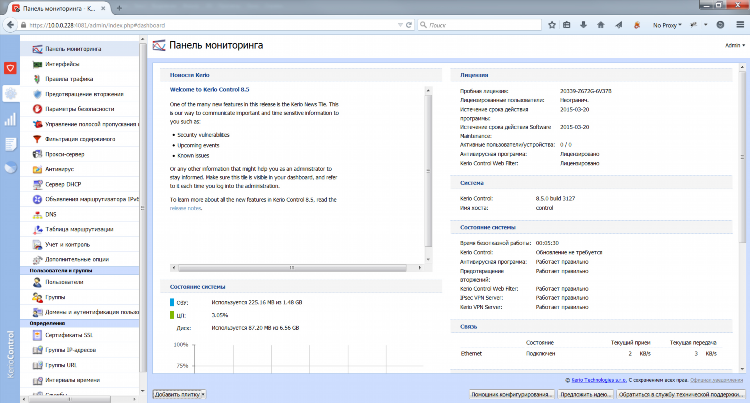Image resolution: width=750 pixels, height=403 pixels.
Task: Open a new browser tab
Action: pos(119,8)
